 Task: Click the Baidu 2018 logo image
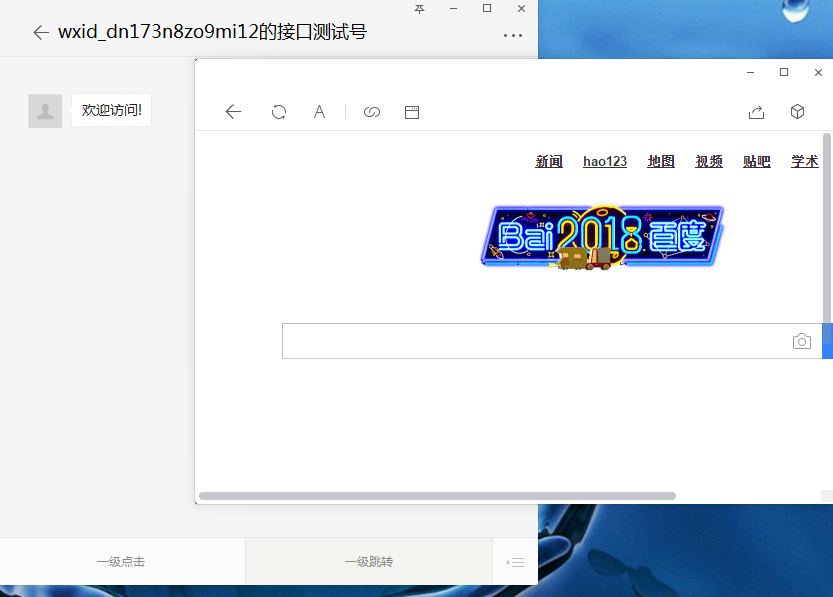click(x=602, y=237)
